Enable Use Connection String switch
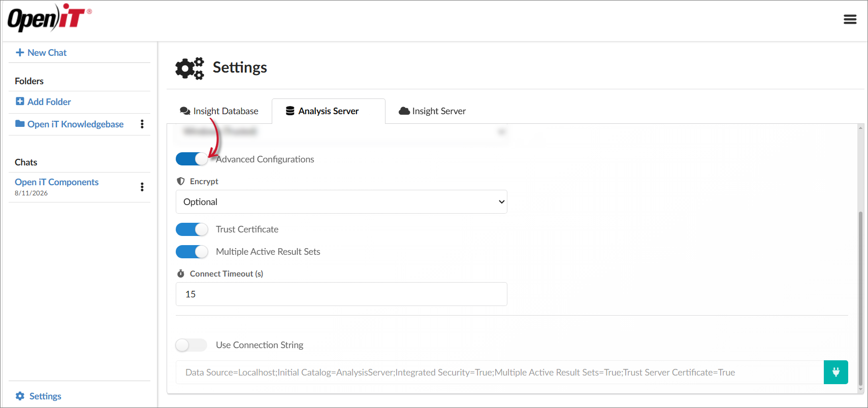This screenshot has height=408, width=868. pyautogui.click(x=191, y=345)
